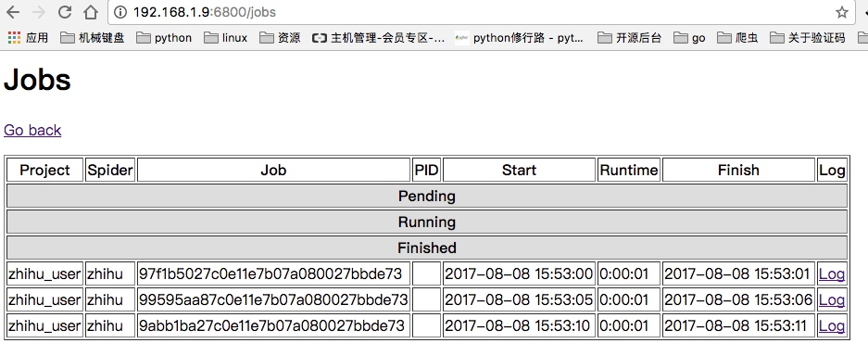
Task: Click the browser forward arrow
Action: 39,12
